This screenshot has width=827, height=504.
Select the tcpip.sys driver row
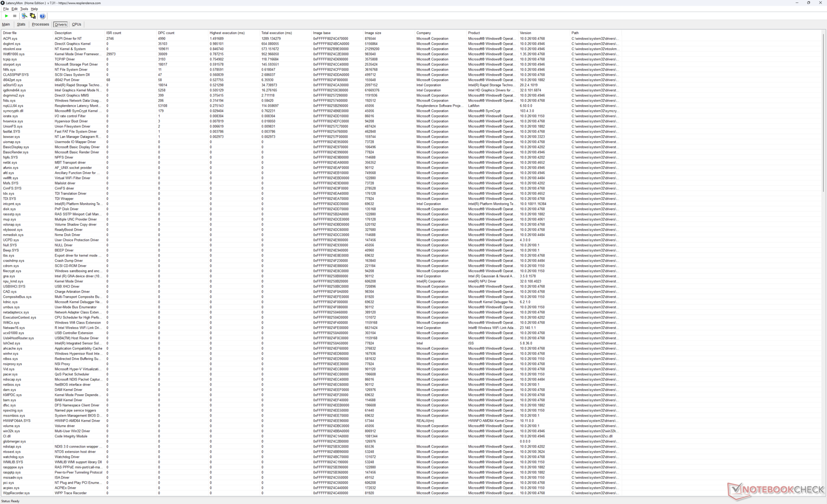pyautogui.click(x=311, y=59)
